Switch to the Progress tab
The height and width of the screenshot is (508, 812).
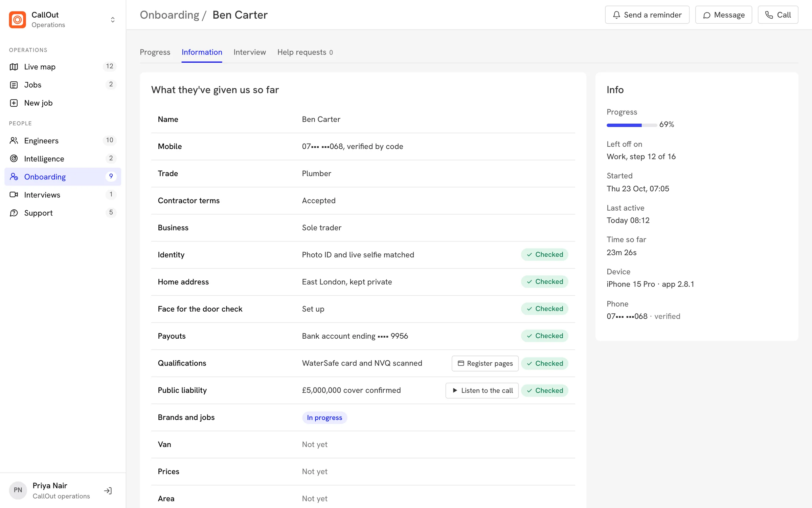pos(155,52)
